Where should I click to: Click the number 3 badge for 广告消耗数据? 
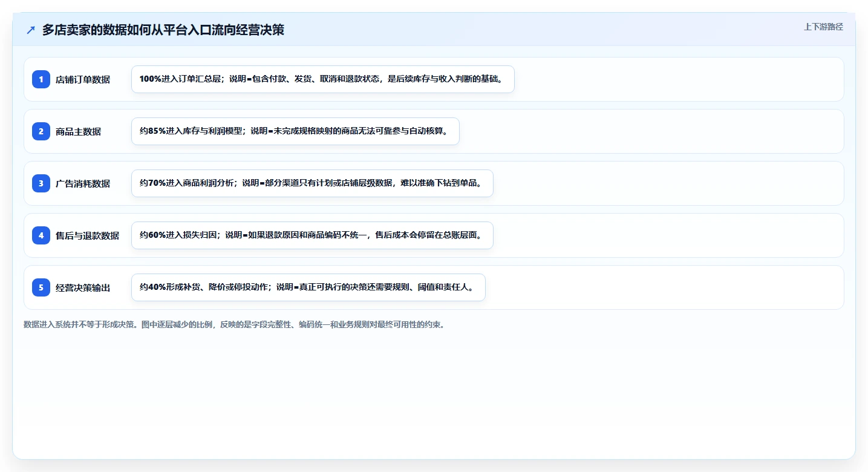coord(41,183)
